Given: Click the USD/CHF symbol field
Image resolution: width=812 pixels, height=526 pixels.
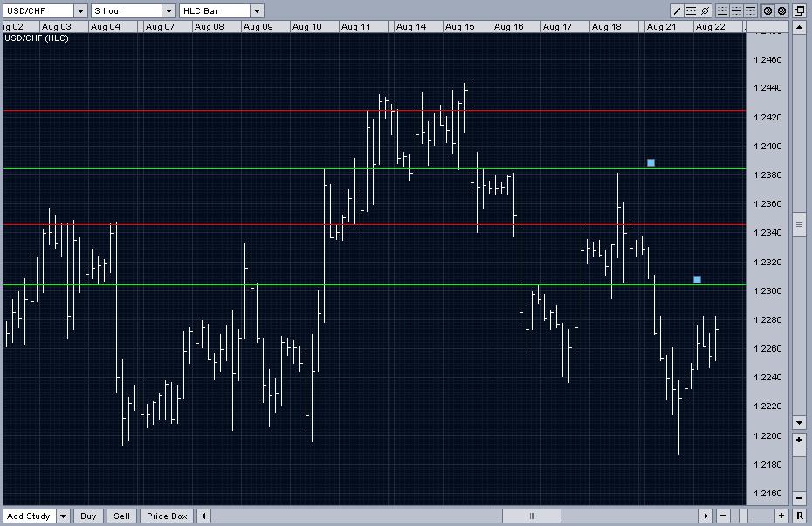Looking at the screenshot, I should tap(38, 10).
